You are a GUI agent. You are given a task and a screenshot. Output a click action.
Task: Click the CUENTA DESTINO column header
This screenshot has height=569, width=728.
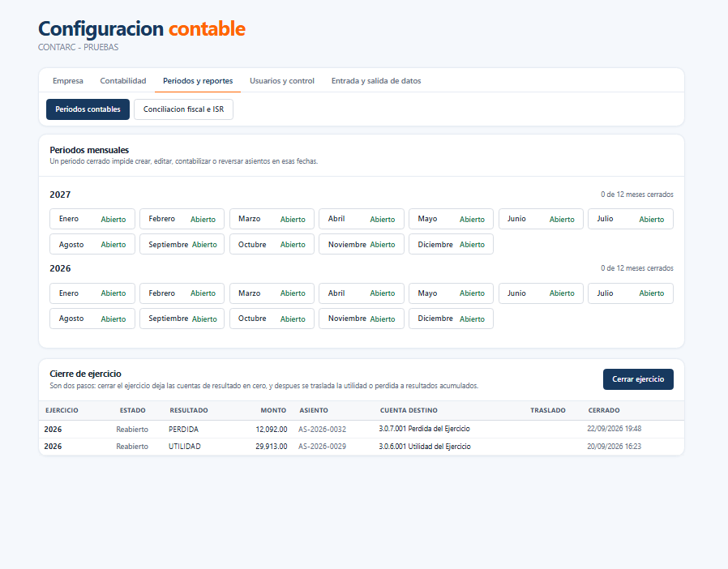click(409, 410)
